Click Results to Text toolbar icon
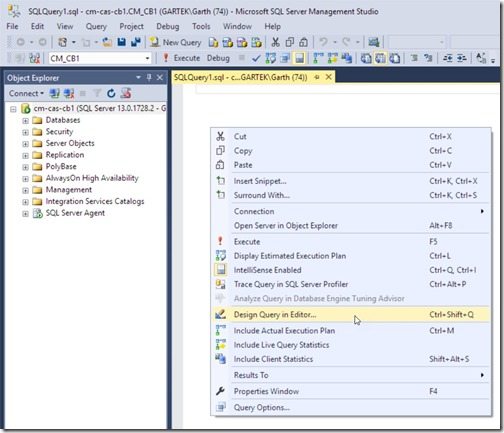Image resolution: width=504 pixels, height=433 pixels. click(x=366, y=58)
